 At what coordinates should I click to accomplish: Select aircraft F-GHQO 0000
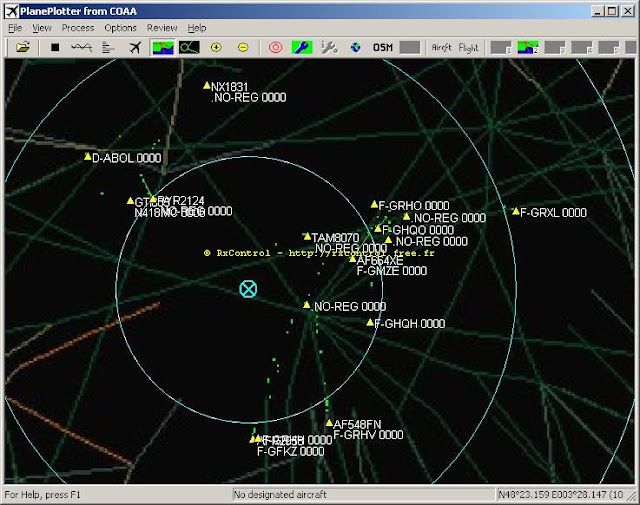[x=378, y=229]
